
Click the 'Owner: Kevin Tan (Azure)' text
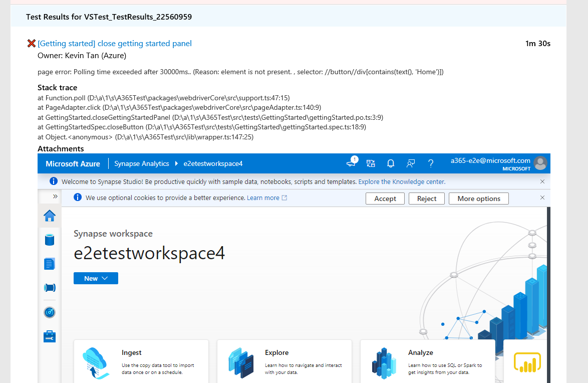tap(82, 56)
